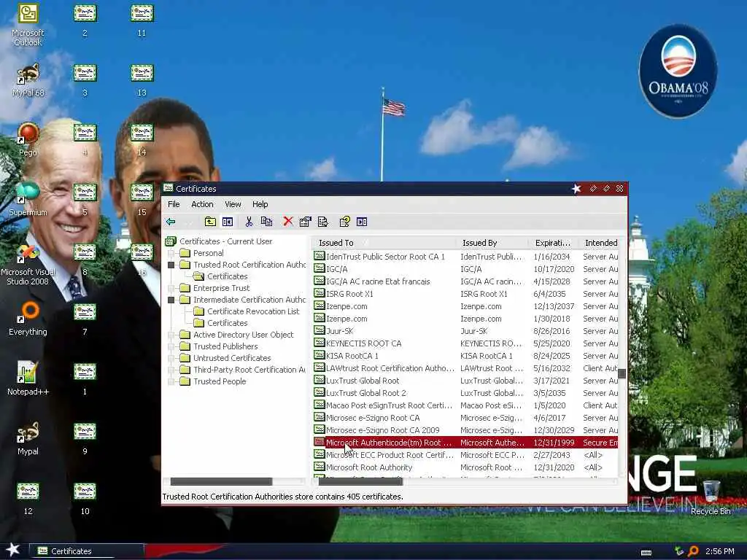Open the Action menu
Viewport: 747px width, 560px height.
(x=202, y=204)
